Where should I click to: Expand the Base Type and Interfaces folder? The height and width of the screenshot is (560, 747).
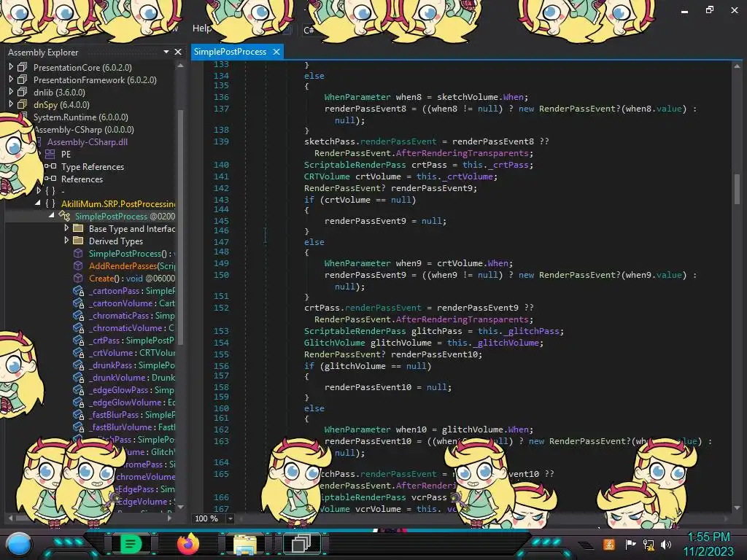coord(66,228)
